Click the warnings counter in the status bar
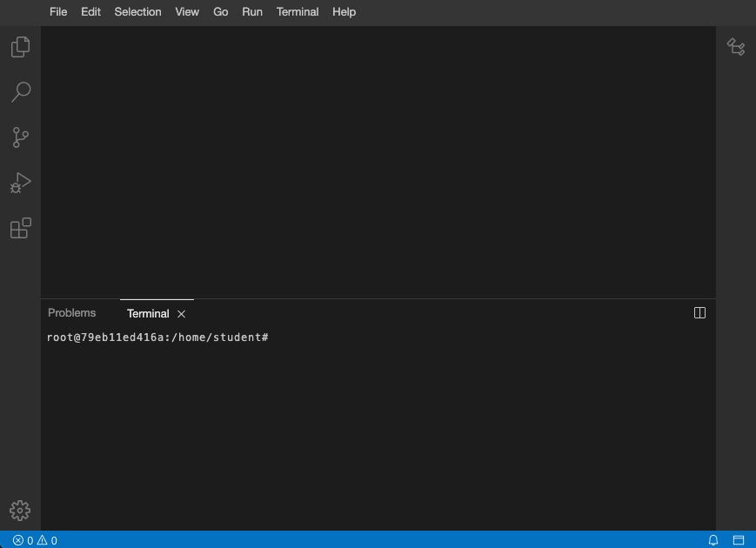Image resolution: width=756 pixels, height=548 pixels. coord(48,540)
